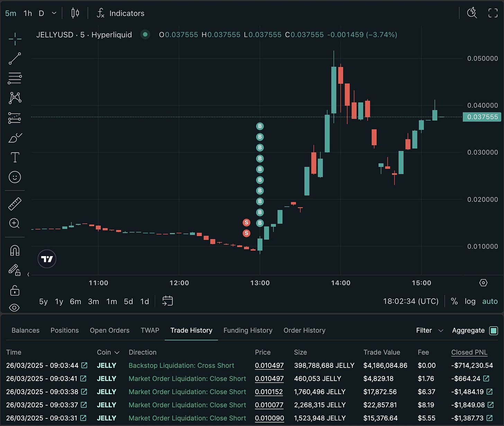This screenshot has width=504, height=426.
Task: Share PNL of -$1,484.19 trade
Action: click(x=489, y=391)
